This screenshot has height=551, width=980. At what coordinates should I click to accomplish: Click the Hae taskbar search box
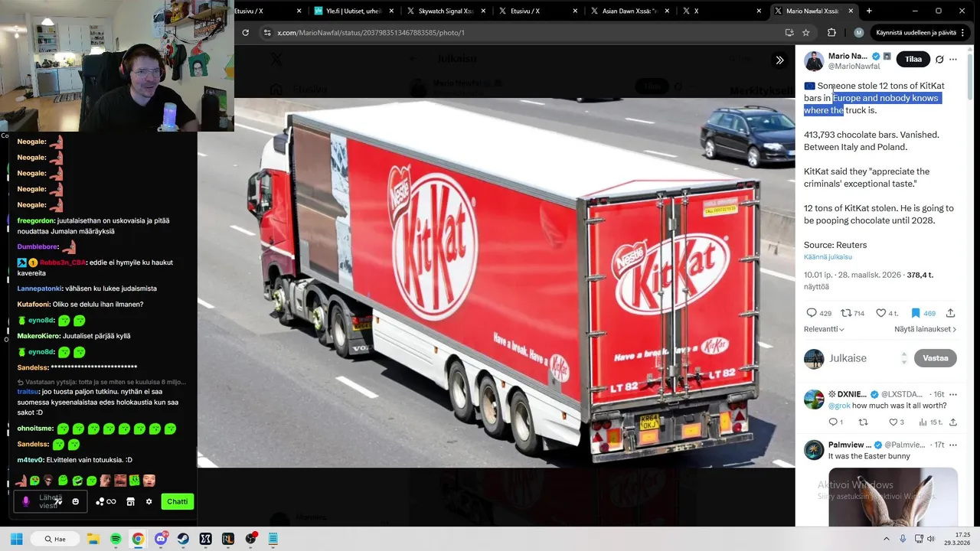55,539
